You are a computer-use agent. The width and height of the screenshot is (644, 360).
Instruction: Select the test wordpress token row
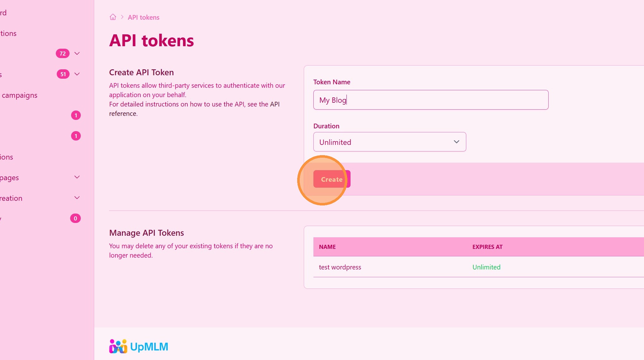pyautogui.click(x=340, y=267)
